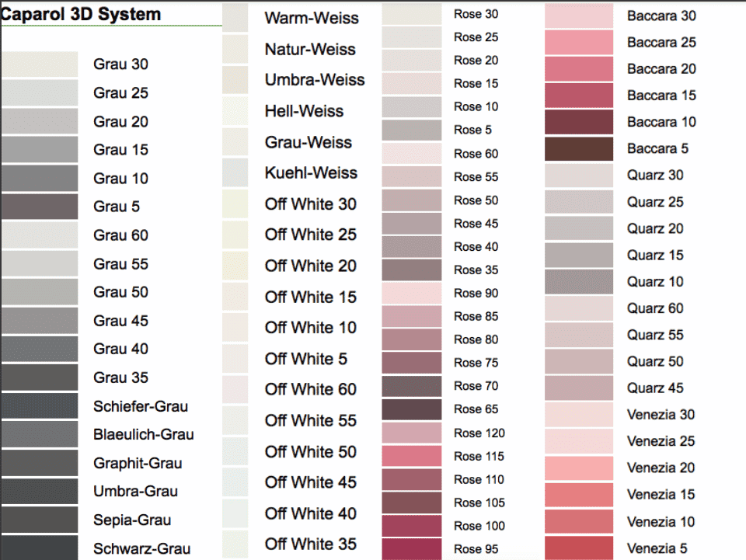This screenshot has height=560, width=746.
Task: Choose the Quarz 10 color swatch
Action: [x=579, y=282]
